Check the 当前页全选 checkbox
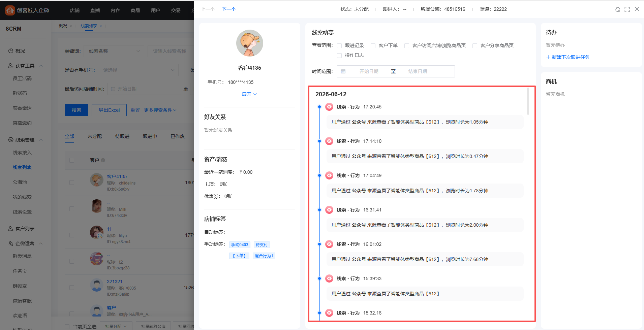 tap(67, 327)
